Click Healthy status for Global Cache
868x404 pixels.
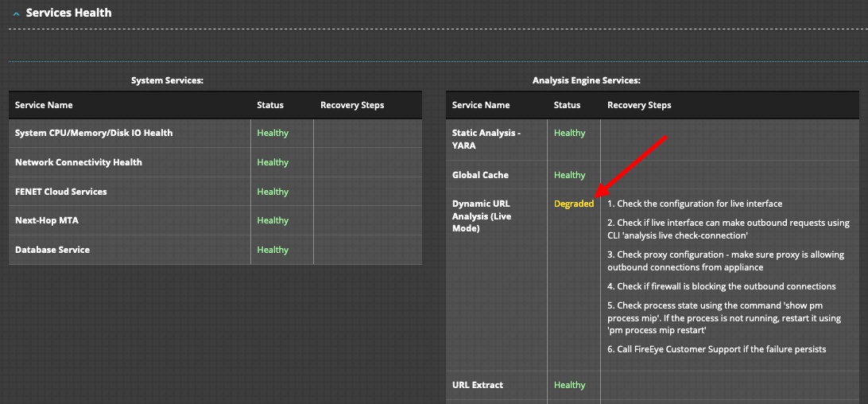point(570,175)
